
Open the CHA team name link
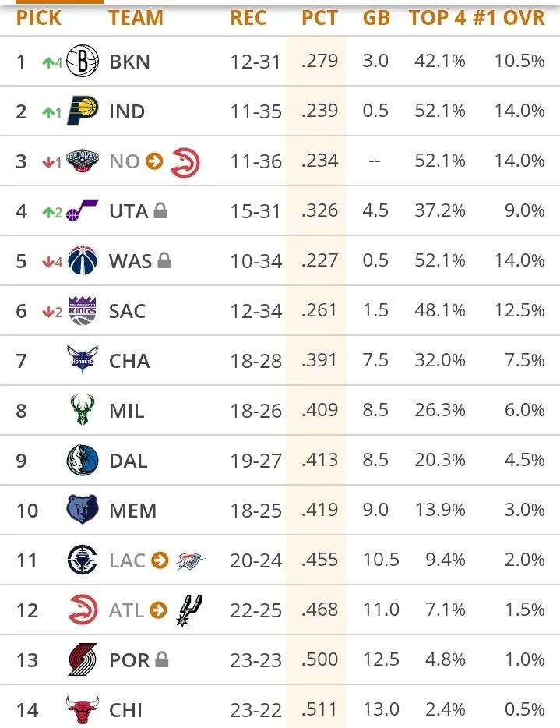click(x=129, y=361)
